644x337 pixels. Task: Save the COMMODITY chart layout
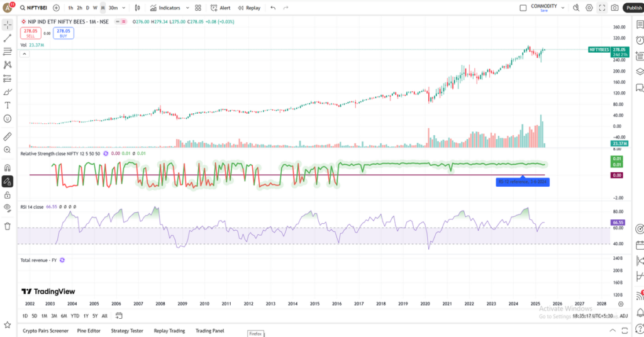[544, 11]
